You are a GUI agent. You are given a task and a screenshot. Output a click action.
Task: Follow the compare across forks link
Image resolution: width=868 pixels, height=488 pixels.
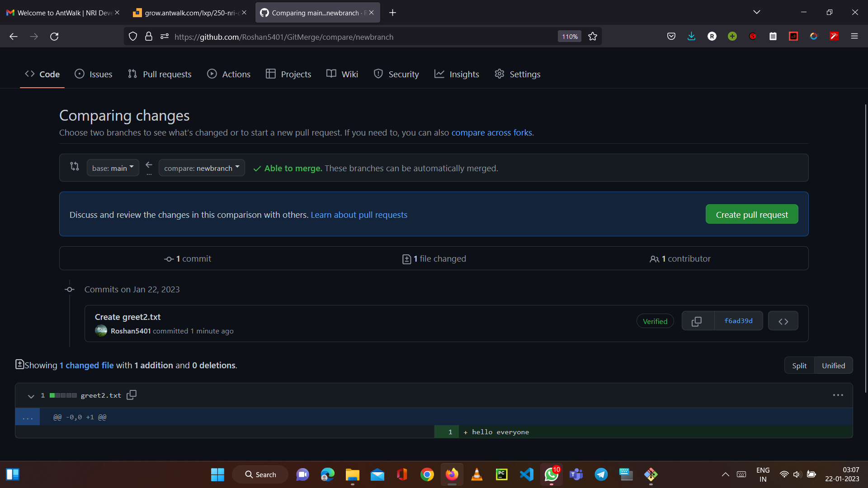491,133
